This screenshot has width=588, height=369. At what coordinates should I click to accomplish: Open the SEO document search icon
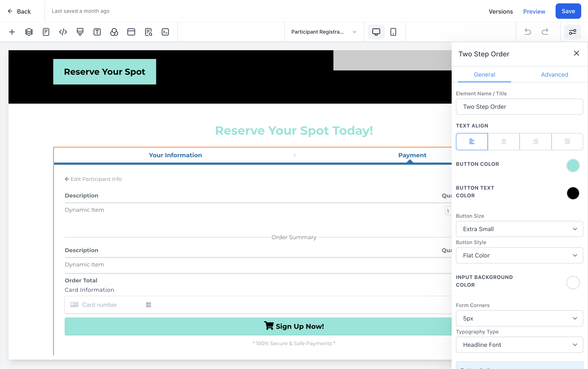pyautogui.click(x=148, y=32)
